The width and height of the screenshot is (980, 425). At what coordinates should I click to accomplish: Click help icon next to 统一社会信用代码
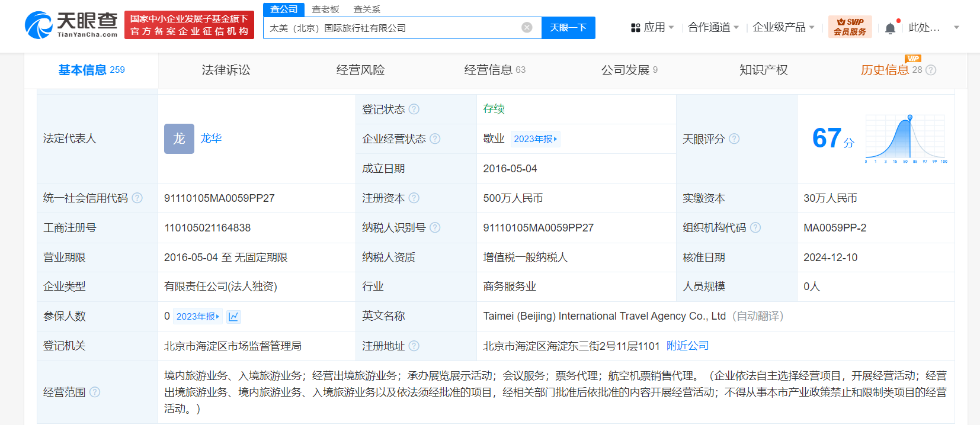pos(137,198)
